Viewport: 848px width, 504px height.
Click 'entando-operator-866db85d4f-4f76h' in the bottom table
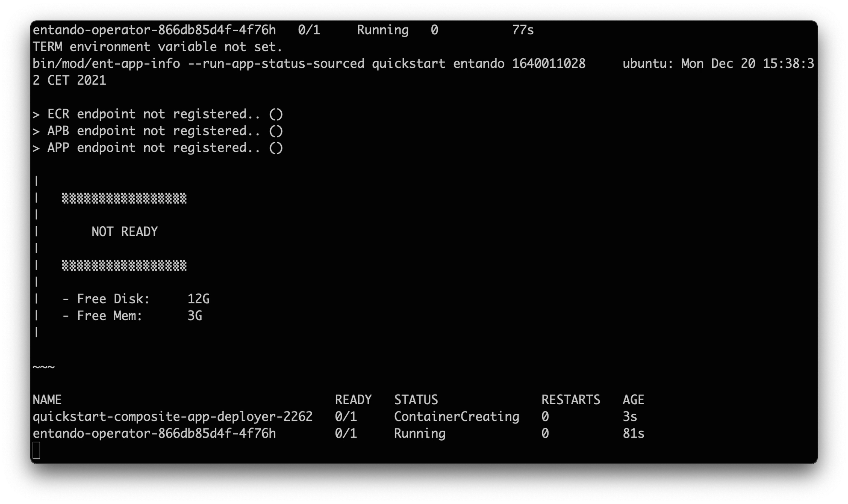click(x=154, y=434)
